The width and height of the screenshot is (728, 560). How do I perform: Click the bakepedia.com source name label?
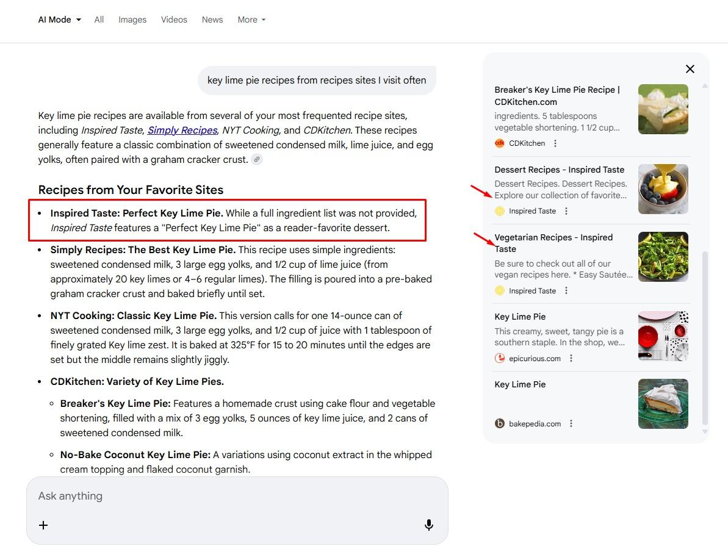(535, 424)
